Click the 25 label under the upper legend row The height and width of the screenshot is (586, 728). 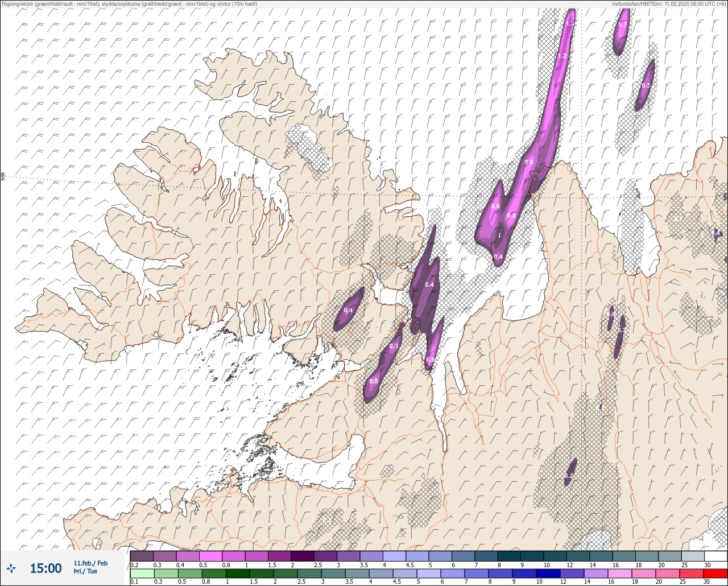tap(684, 564)
